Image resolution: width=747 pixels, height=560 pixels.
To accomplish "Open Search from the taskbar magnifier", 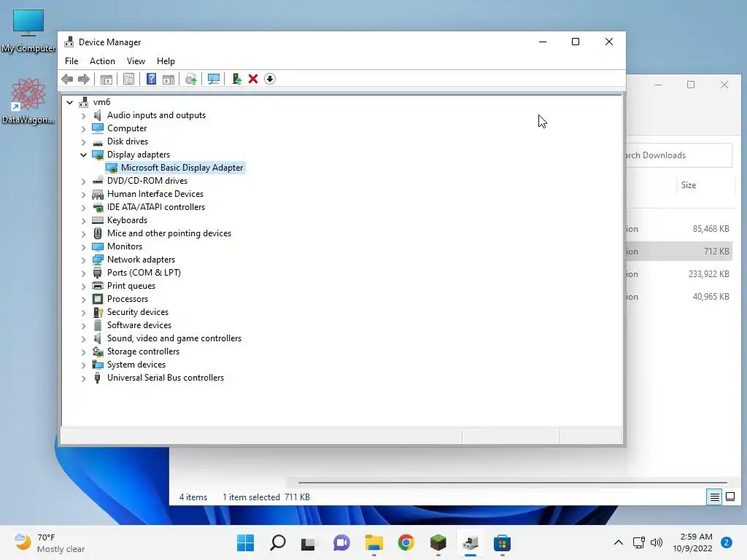I will (278, 542).
